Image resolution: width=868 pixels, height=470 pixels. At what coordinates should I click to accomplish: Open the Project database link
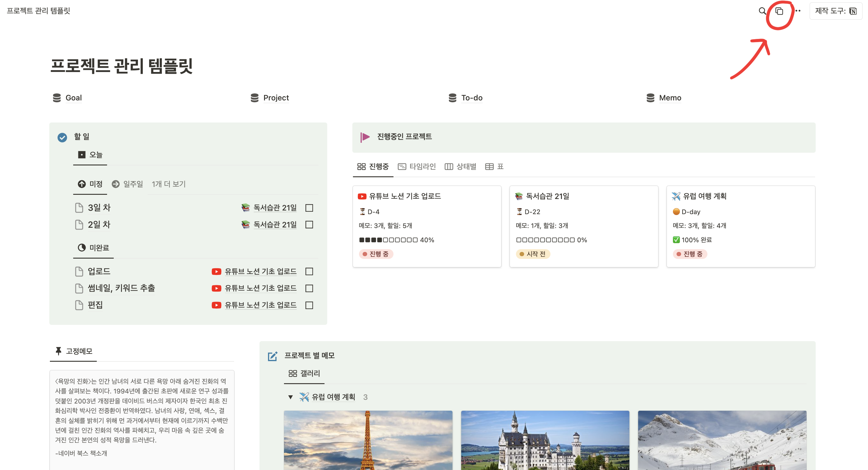[x=276, y=98]
